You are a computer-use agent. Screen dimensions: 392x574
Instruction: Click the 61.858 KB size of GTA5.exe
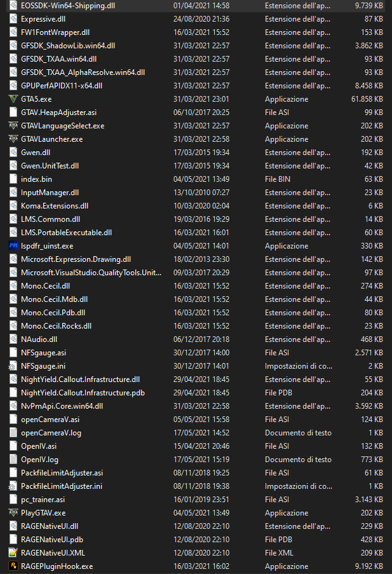(x=367, y=99)
